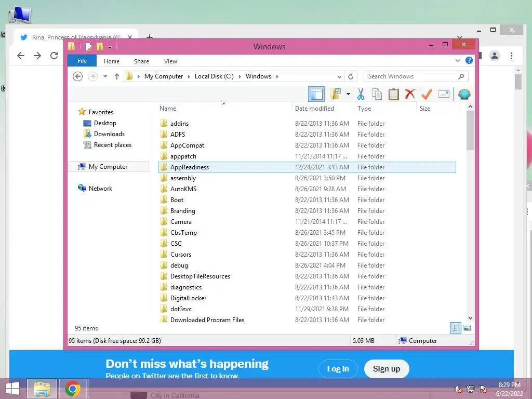Expand breadcrumb arrow after Windows
Image resolution: width=532 pixels, height=399 pixels.
[x=277, y=76]
